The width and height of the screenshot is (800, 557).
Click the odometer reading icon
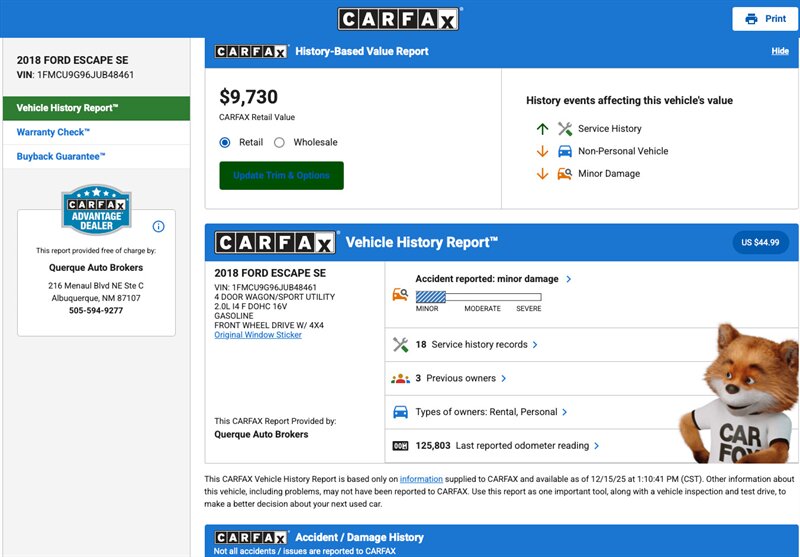pyautogui.click(x=400, y=446)
